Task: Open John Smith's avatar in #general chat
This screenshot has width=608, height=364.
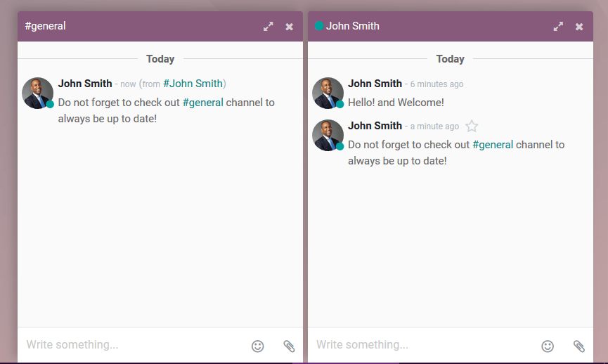Action: coord(38,93)
